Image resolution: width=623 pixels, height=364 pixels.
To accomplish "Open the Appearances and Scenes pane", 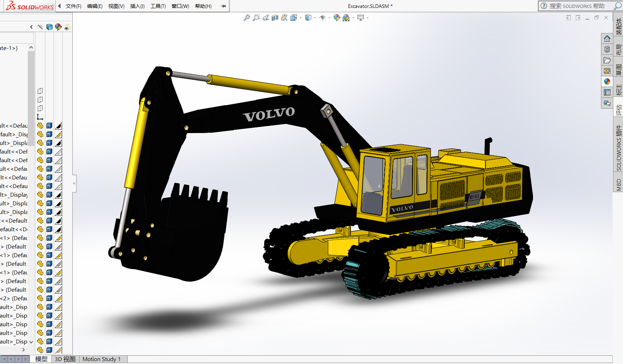I will 607,82.
